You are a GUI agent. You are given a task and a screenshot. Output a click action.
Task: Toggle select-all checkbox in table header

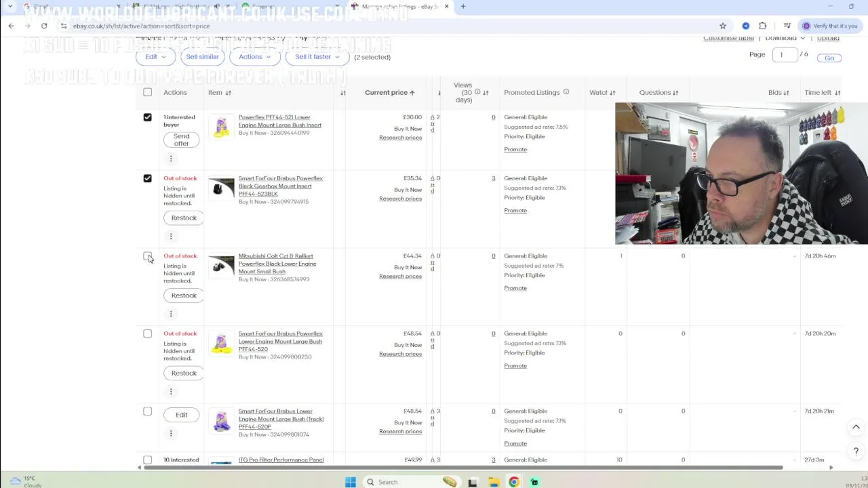click(x=147, y=92)
